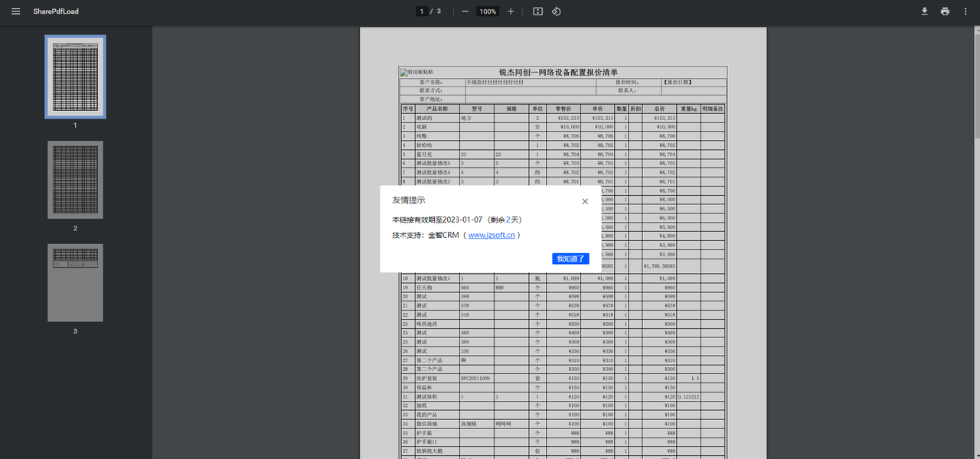Click the 技术支持：金蟹CRM text
The width and height of the screenshot is (980, 459).
(x=425, y=235)
